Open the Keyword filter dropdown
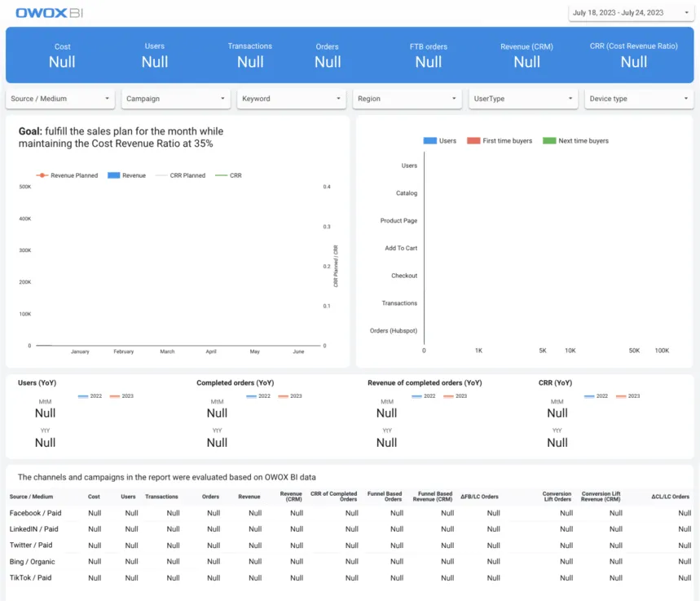The image size is (700, 601). 290,98
